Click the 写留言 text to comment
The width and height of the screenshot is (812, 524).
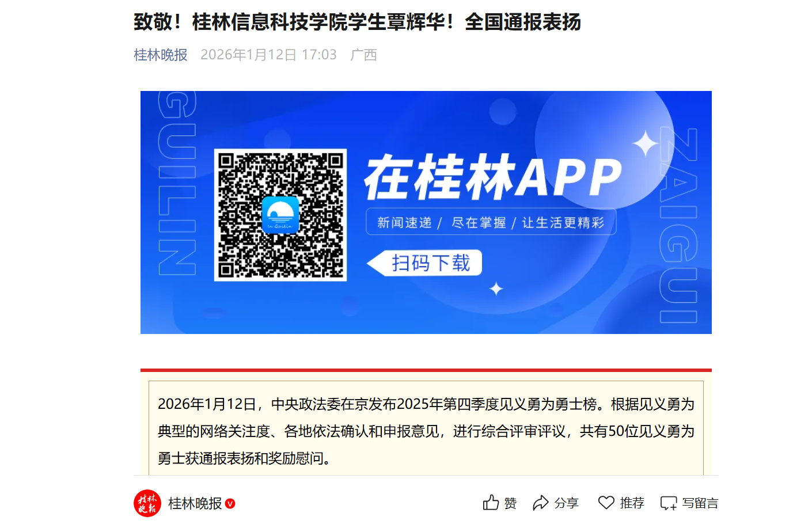point(700,503)
